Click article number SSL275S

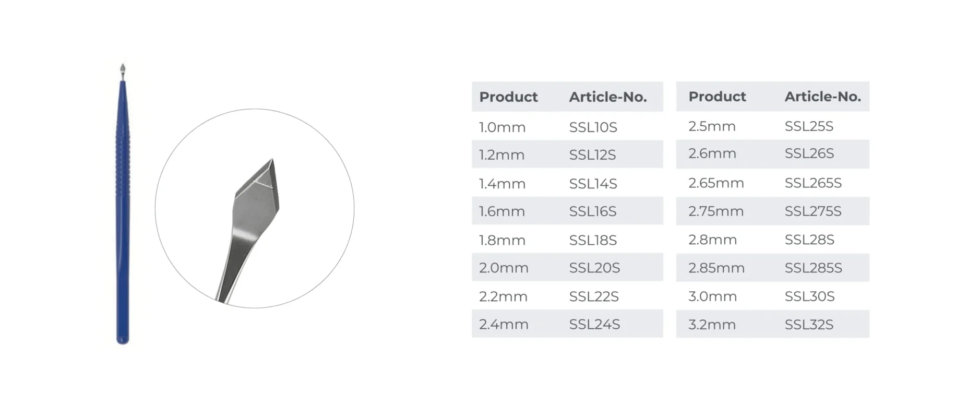click(813, 211)
